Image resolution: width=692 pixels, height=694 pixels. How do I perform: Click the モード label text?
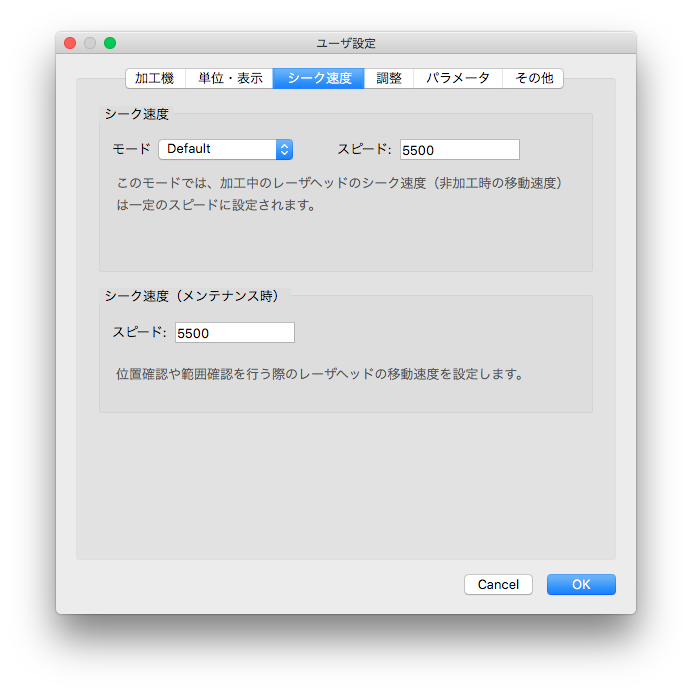pyautogui.click(x=131, y=149)
